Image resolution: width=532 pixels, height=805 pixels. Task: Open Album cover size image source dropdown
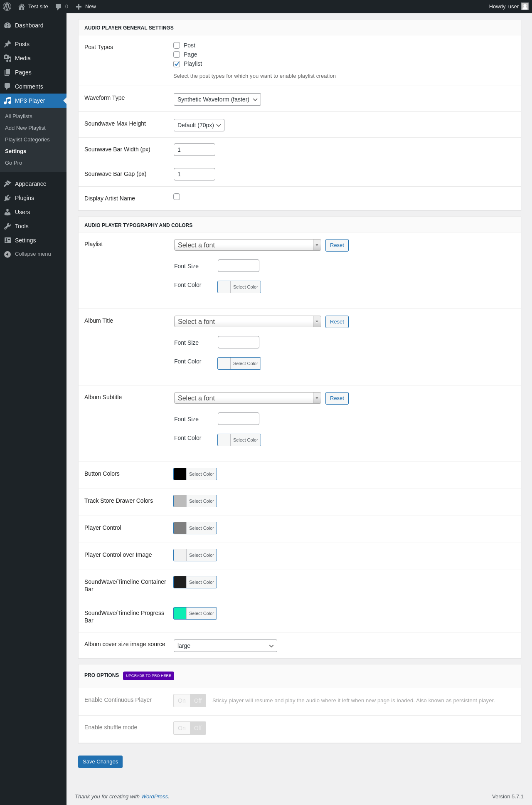click(x=225, y=646)
